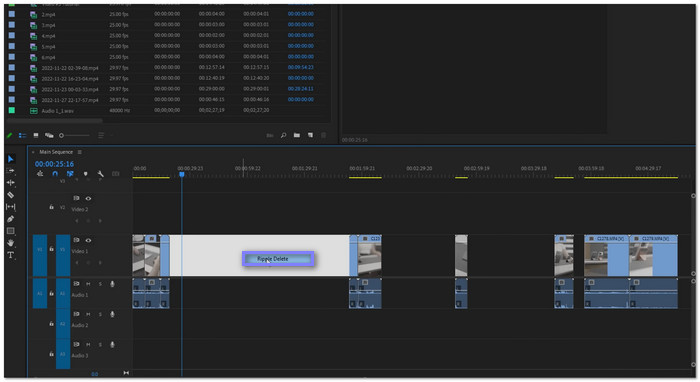Choose Ripple Delete in context menu
This screenshot has height=382, width=700.
[x=278, y=259]
